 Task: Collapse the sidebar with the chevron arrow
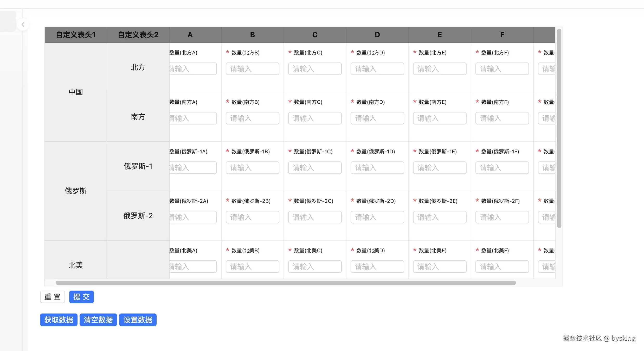coord(23,25)
